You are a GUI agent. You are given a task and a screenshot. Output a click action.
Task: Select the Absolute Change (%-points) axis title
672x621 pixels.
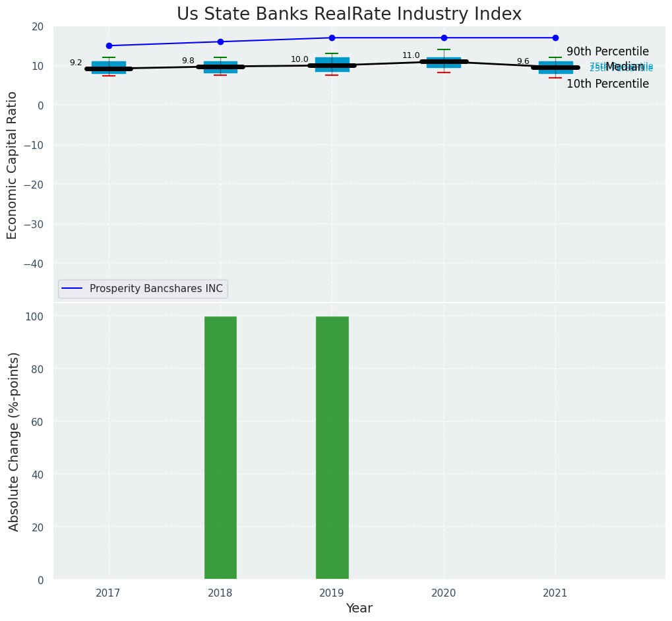(x=14, y=441)
